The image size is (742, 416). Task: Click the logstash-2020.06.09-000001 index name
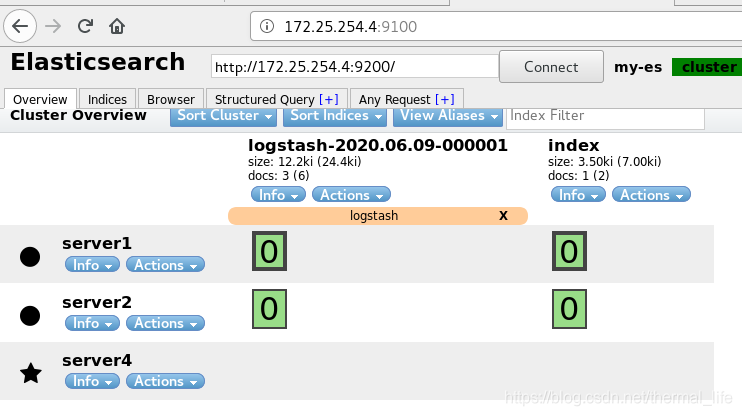tap(378, 145)
